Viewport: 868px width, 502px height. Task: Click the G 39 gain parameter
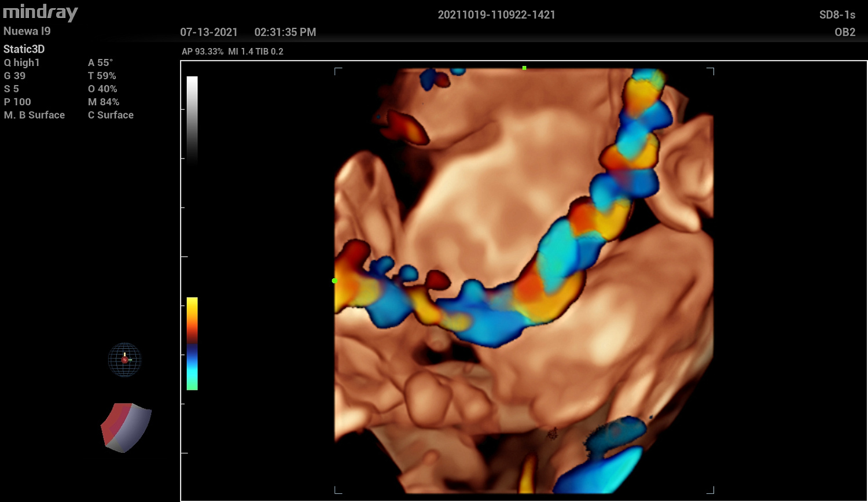click(x=14, y=76)
